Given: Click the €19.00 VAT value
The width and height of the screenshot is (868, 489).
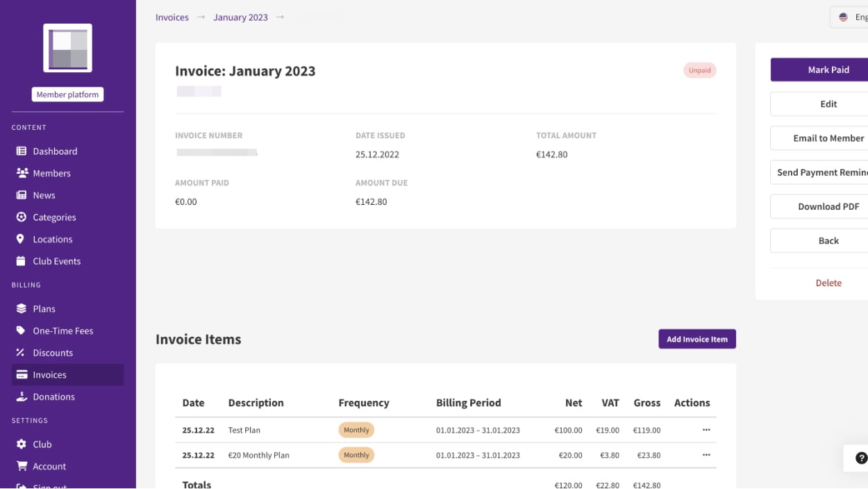Looking at the screenshot, I should pyautogui.click(x=608, y=430).
